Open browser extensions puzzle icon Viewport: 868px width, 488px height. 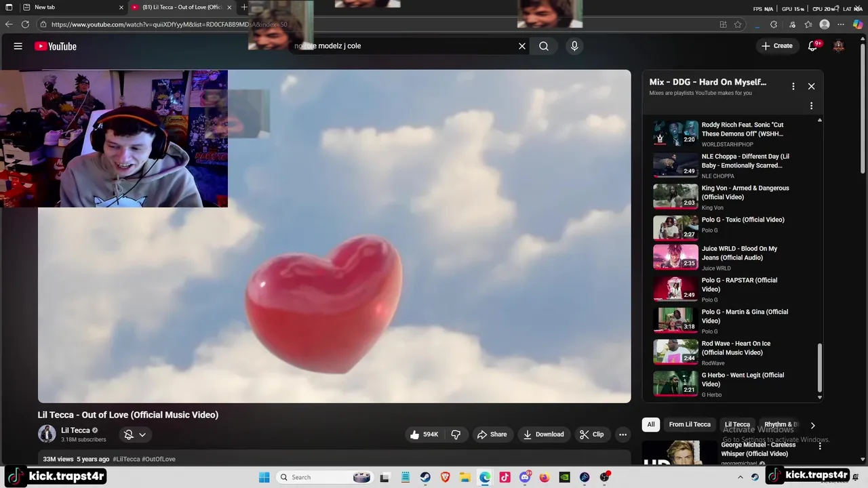[x=774, y=24]
